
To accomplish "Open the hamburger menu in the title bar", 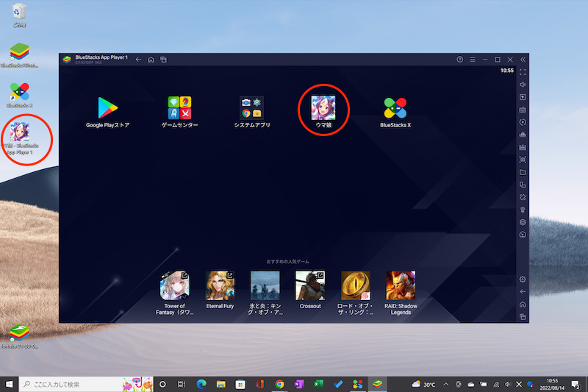I will coord(472,59).
